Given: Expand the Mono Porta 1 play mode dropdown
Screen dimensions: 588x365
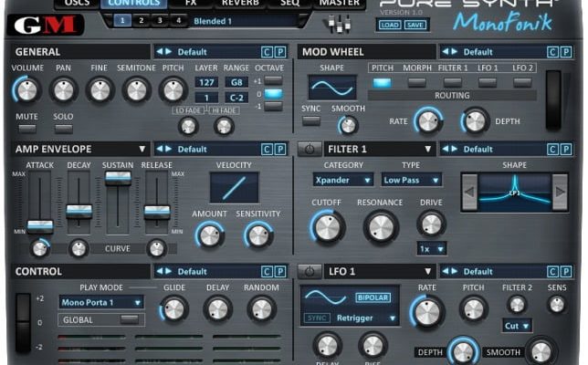Looking at the screenshot, I should [101, 302].
